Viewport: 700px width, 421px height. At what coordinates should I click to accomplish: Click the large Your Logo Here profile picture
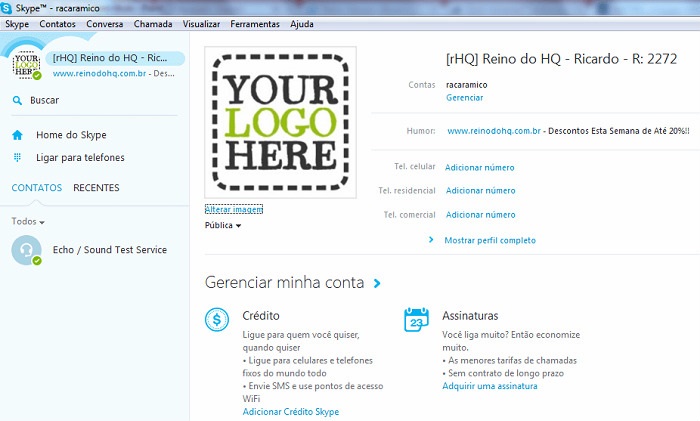coord(280,122)
